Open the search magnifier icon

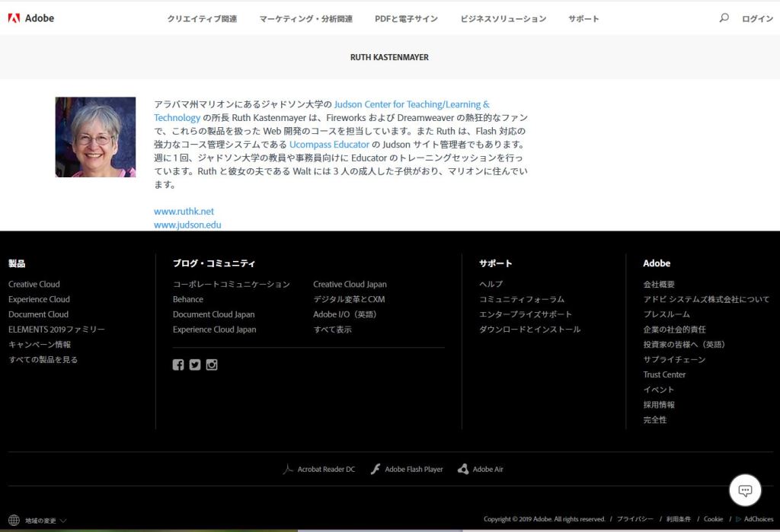pyautogui.click(x=724, y=18)
